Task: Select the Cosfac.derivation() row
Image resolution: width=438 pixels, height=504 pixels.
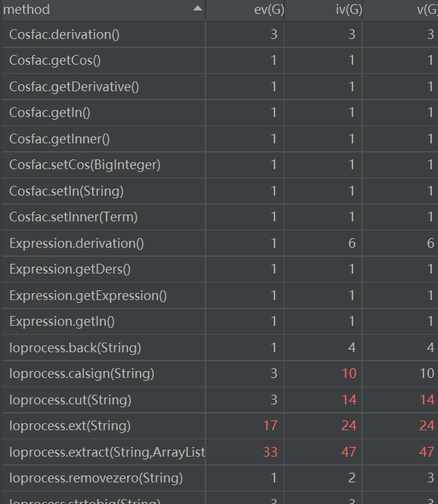Action: (x=64, y=34)
